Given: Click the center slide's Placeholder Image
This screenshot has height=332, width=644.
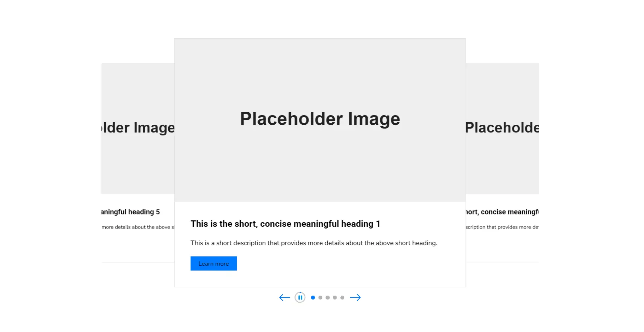Looking at the screenshot, I should click(x=320, y=119).
